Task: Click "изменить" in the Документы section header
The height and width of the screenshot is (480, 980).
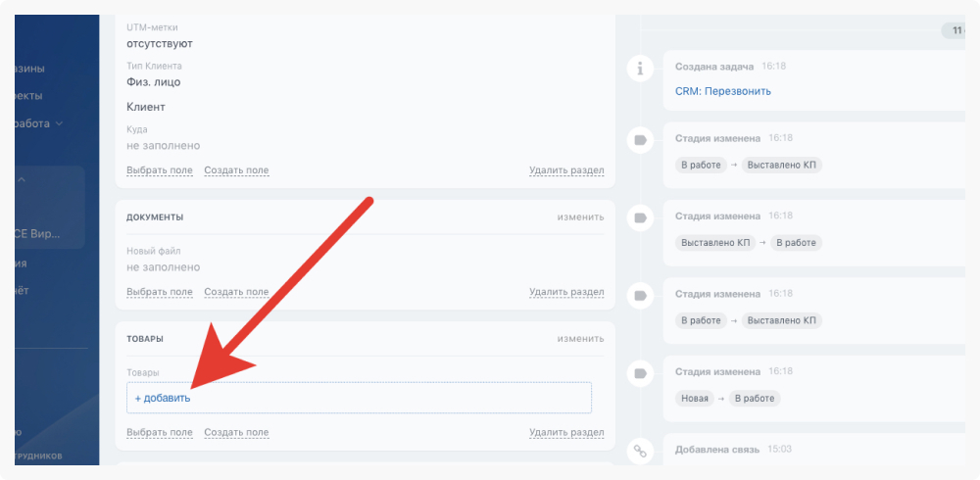Action: point(580,216)
